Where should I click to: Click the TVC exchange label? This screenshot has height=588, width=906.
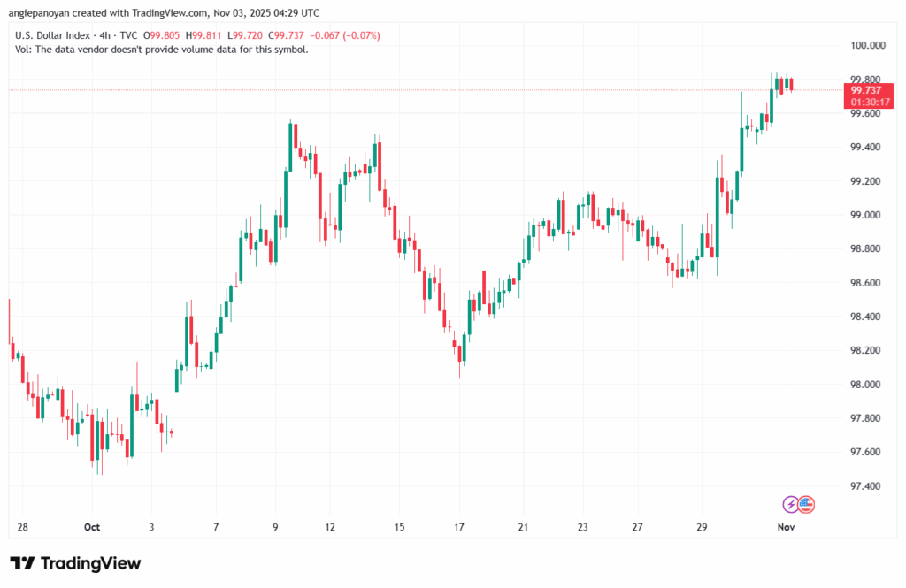coord(127,34)
